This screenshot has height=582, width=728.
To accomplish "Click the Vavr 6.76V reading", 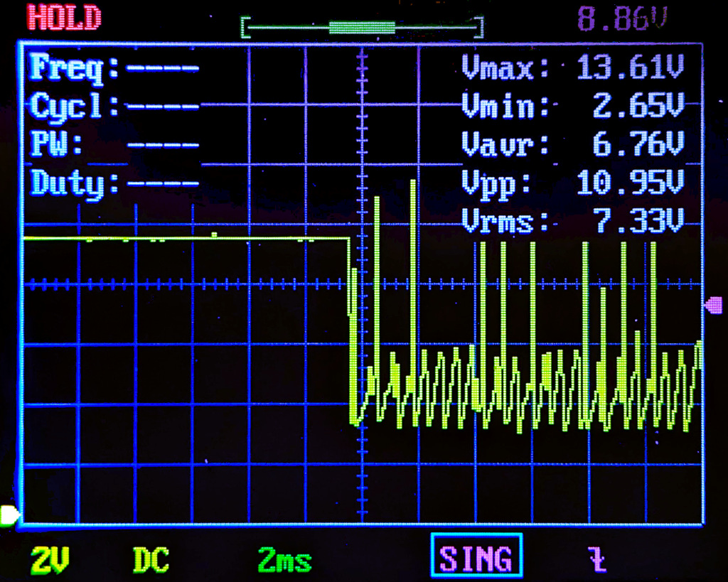I will point(572,146).
